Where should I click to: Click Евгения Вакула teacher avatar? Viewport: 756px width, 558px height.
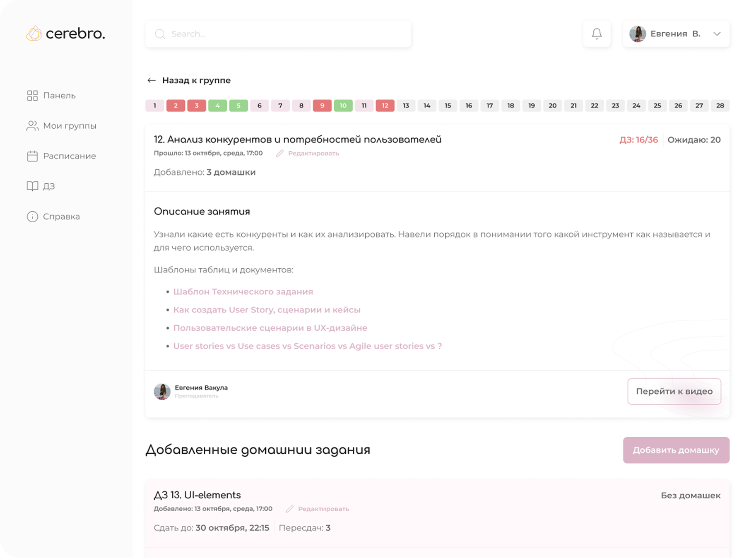click(x=162, y=391)
